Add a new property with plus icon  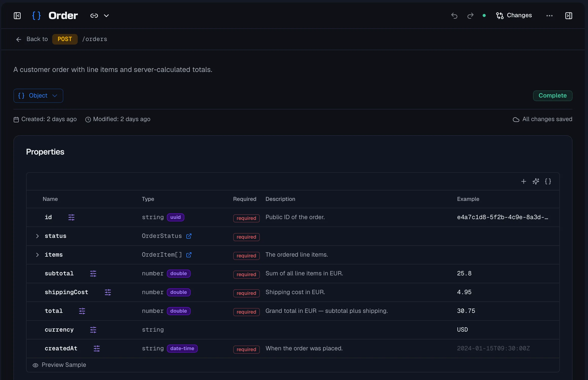[524, 181]
